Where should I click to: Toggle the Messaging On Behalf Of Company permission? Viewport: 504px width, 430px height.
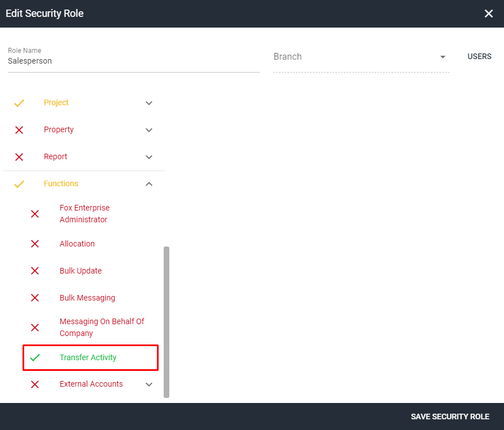click(x=34, y=327)
